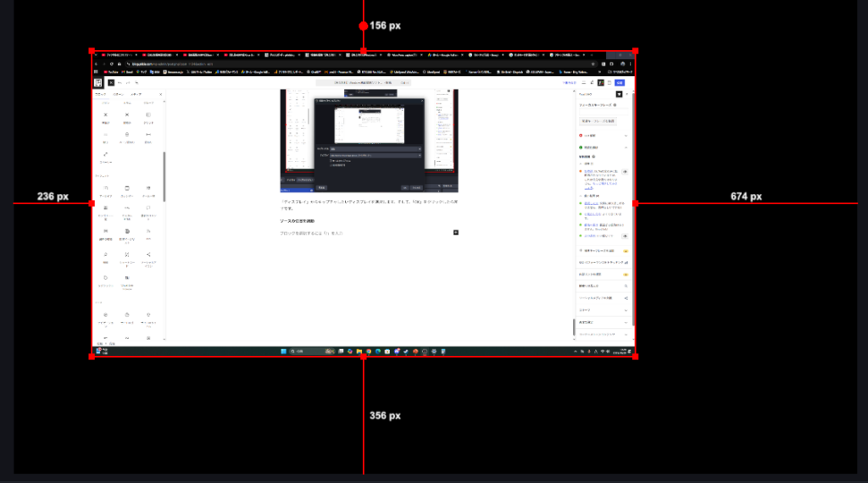Click the inserter panel scrollbar
The width and height of the screenshot is (868, 483).
point(164,176)
